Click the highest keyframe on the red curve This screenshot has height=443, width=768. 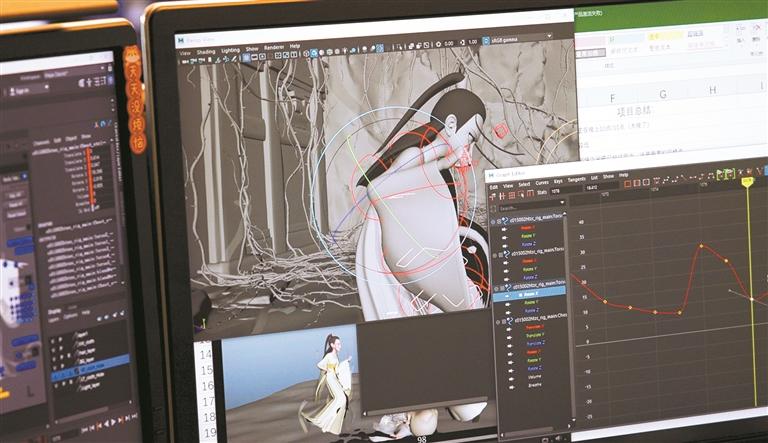701,246
